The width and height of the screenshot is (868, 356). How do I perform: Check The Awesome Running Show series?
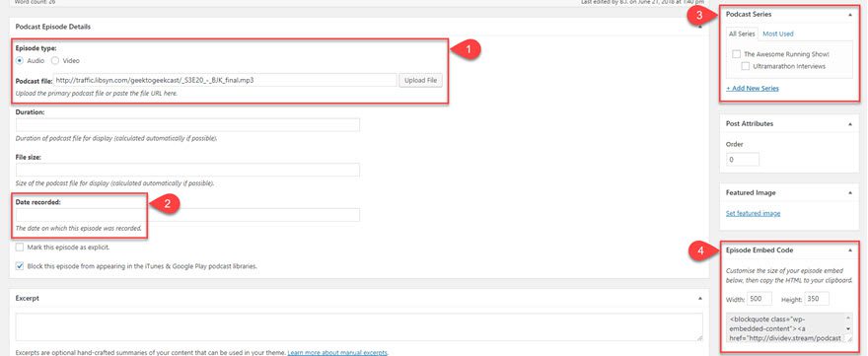[x=736, y=54]
